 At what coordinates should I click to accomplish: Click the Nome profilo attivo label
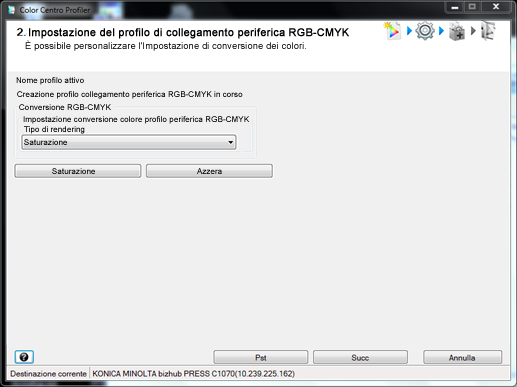(50, 80)
